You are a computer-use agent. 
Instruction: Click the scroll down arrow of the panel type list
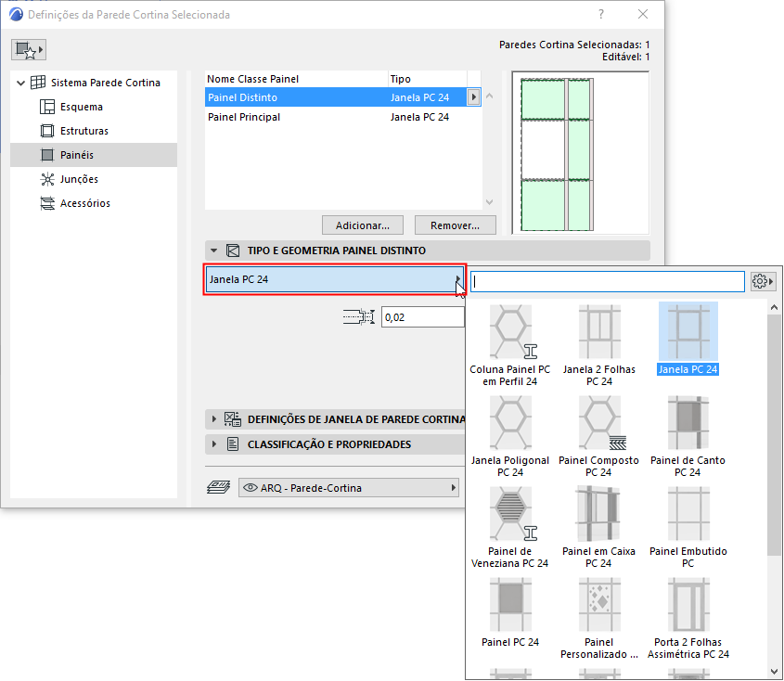coord(774,672)
